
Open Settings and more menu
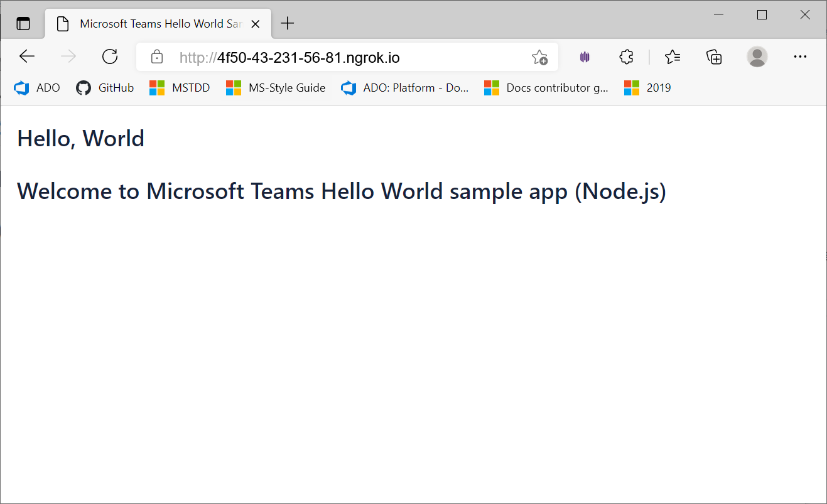pyautogui.click(x=800, y=56)
